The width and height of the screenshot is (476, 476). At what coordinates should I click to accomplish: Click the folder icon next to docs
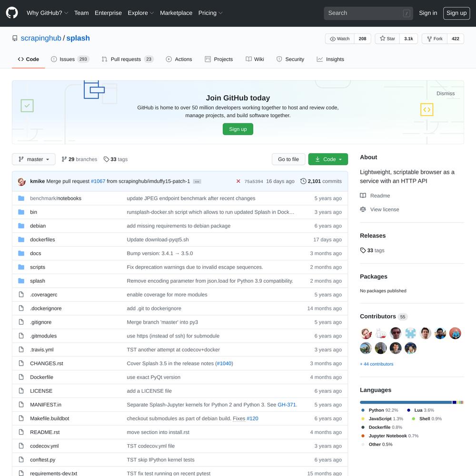21,253
